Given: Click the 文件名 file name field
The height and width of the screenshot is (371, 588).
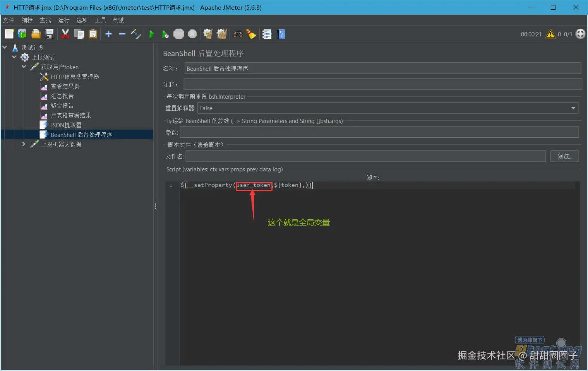Looking at the screenshot, I should click(x=366, y=156).
